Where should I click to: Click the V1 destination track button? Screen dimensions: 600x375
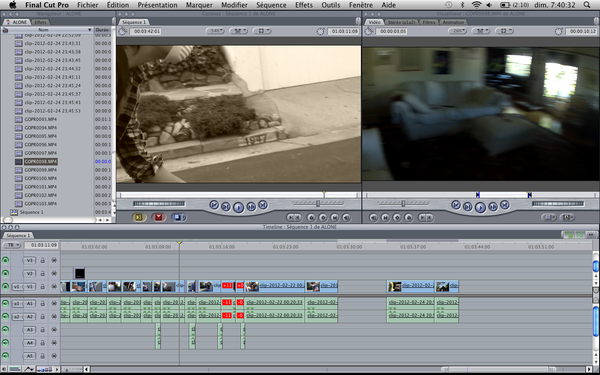pos(30,287)
